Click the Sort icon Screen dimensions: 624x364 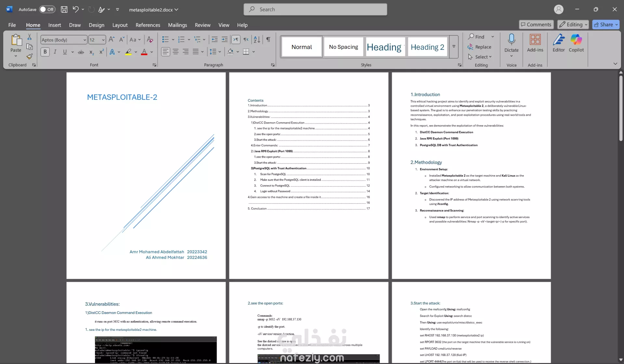pyautogui.click(x=257, y=40)
